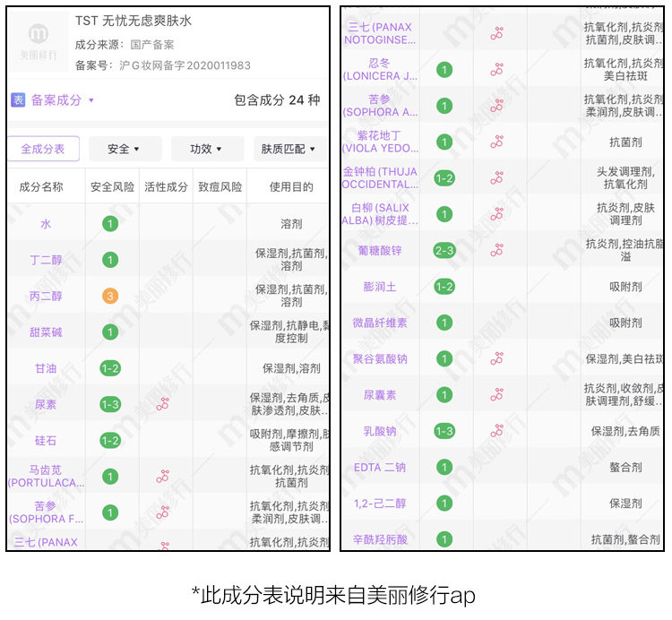Click the 1-3 safety badge for 乳酸钠

click(444, 431)
